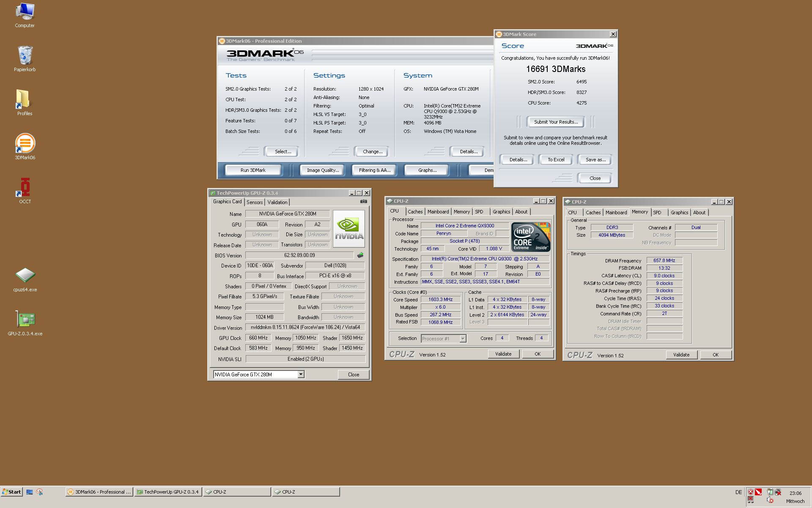Click the TechPowerUp GPU-Z taskbar button
Screen dimensions: 812x508
tap(168, 492)
